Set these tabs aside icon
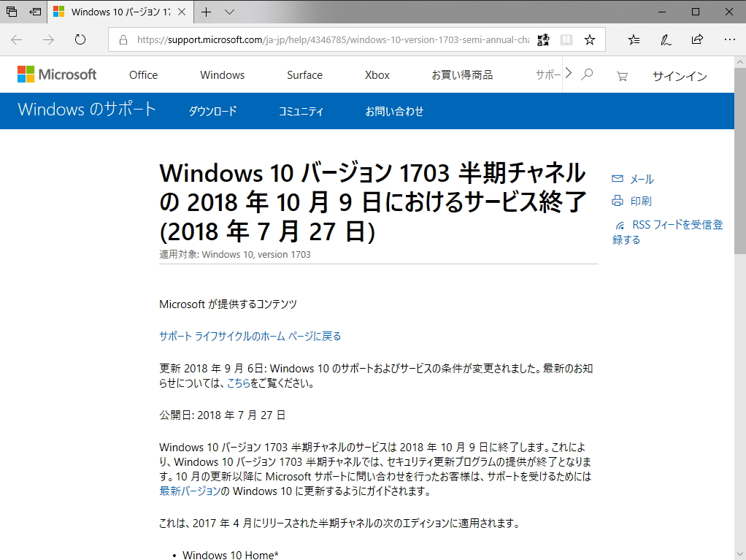Screen dimensions: 746x560 coord(35,12)
